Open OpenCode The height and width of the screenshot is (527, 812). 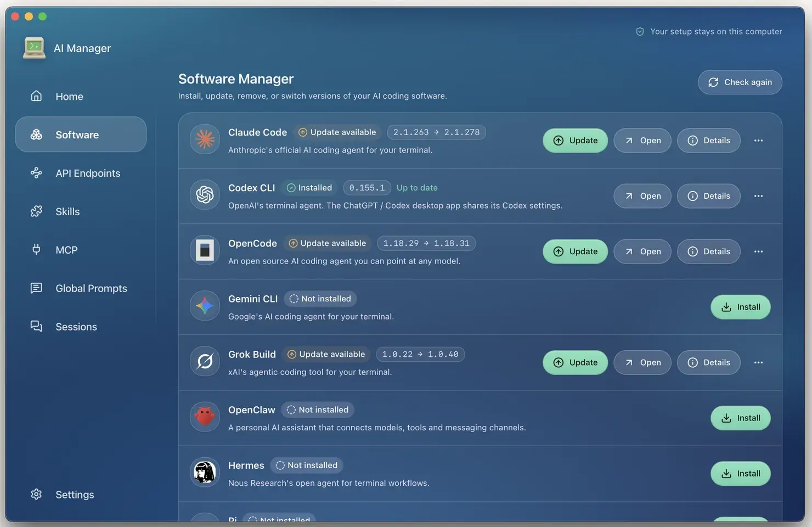click(x=642, y=251)
